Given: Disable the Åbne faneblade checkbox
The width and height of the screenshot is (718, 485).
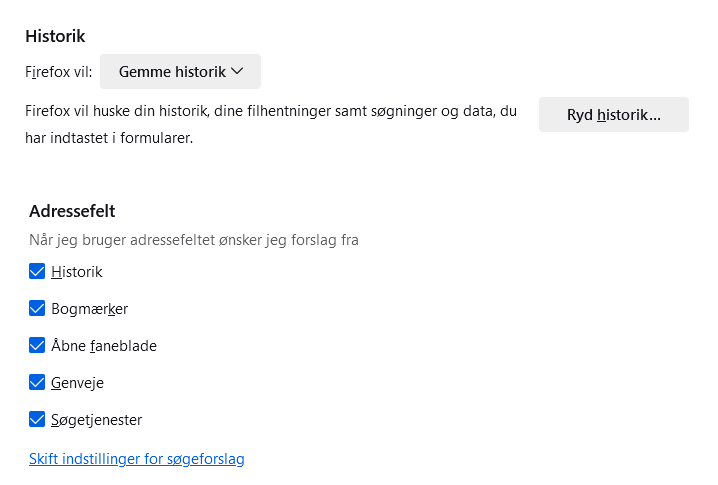Looking at the screenshot, I should point(37,345).
